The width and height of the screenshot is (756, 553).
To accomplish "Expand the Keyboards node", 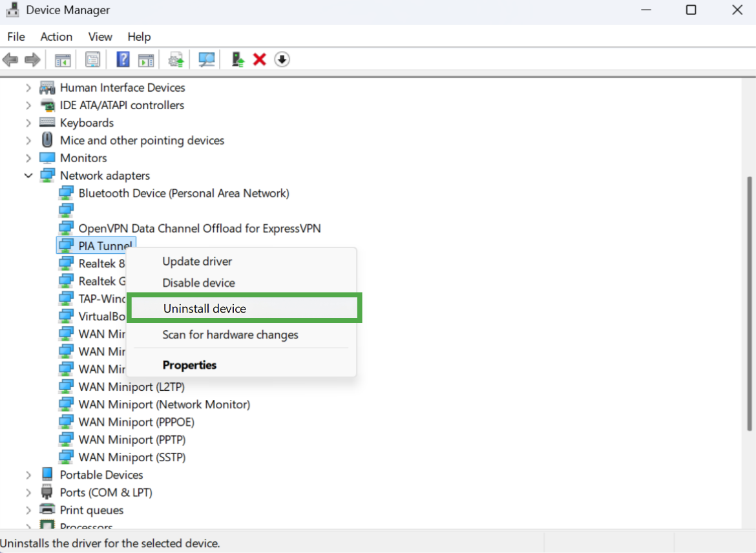I will click(x=28, y=123).
